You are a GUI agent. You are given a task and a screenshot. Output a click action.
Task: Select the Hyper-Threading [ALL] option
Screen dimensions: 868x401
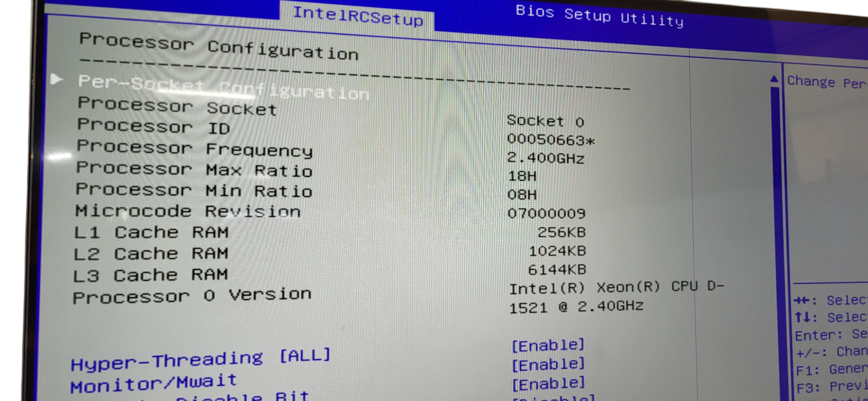[200, 359]
